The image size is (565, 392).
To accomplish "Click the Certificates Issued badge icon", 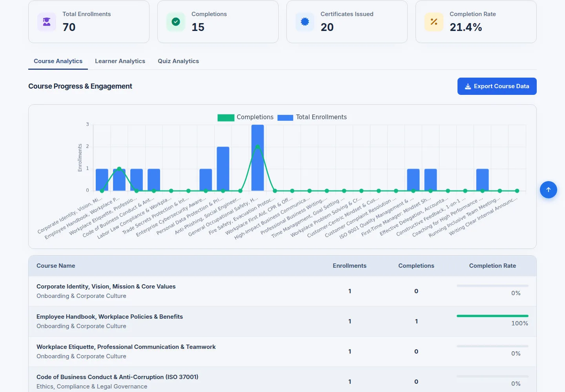I will [305, 22].
